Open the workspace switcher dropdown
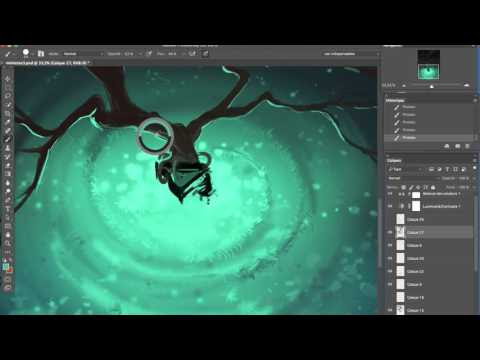Image resolution: width=480 pixels, height=360 pixels. pos(351,54)
